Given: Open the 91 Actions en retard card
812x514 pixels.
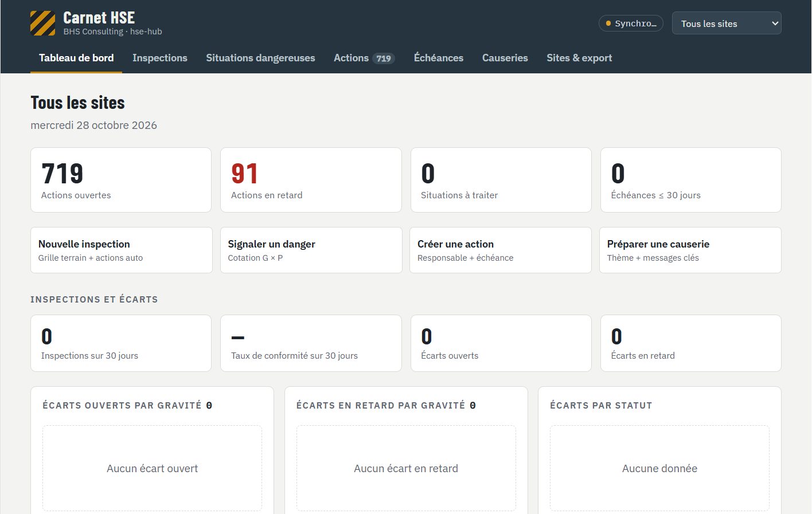Looking at the screenshot, I should point(311,180).
